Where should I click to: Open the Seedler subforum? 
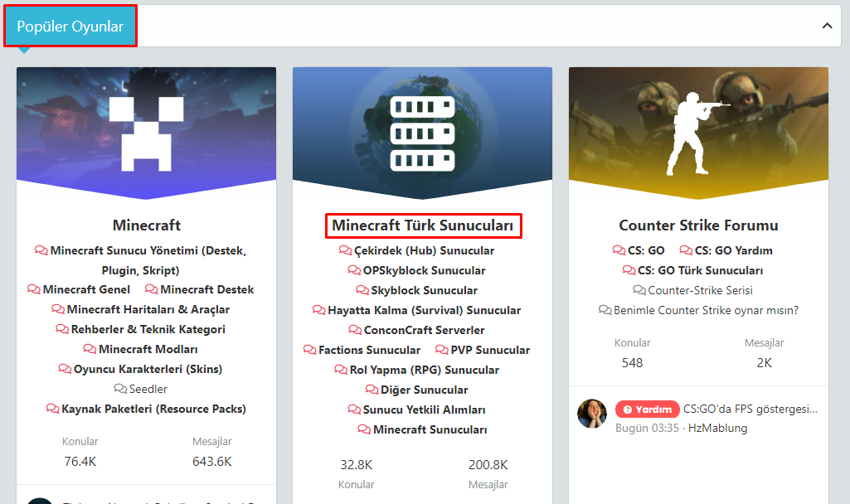click(148, 389)
